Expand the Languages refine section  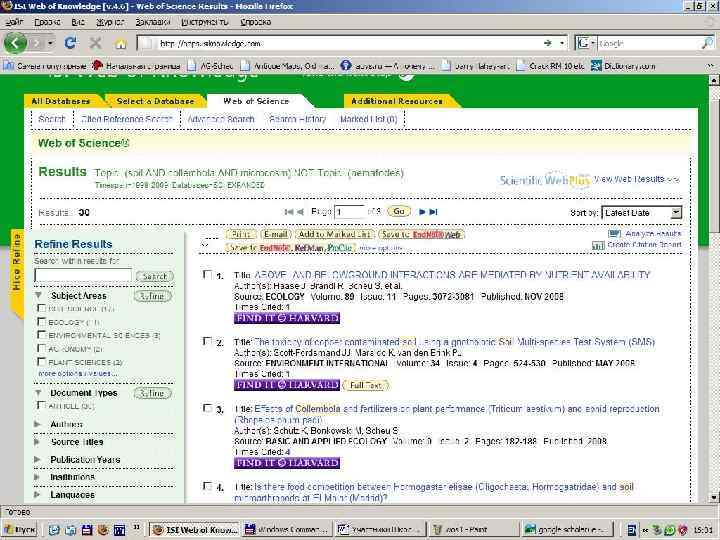pyautogui.click(x=38, y=495)
